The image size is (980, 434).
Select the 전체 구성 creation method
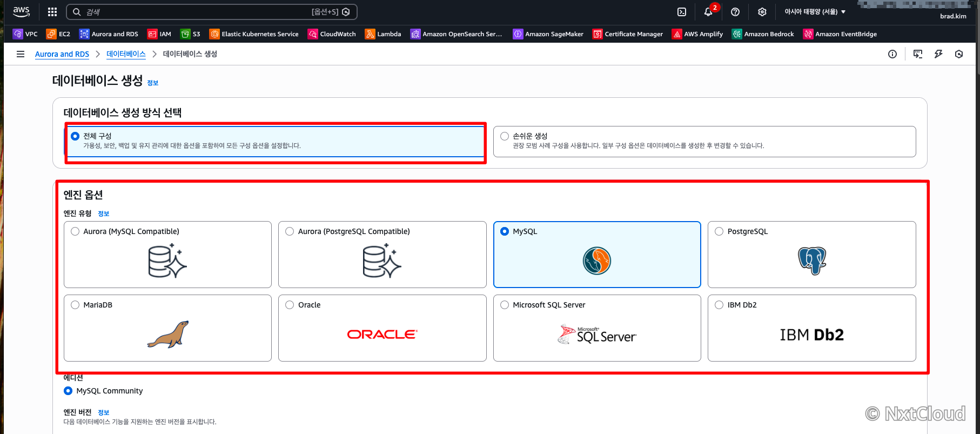[274, 142]
